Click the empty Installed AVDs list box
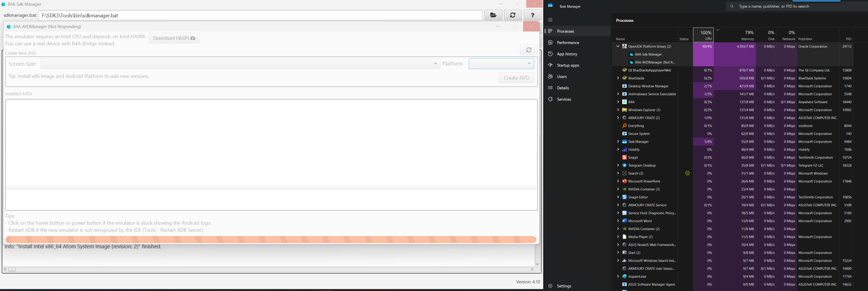Image resolution: width=868 pixels, height=291 pixels. tap(271, 143)
